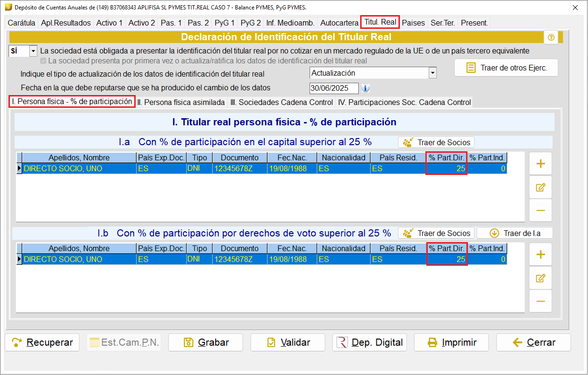Add a new row in section I.a

tap(540, 164)
